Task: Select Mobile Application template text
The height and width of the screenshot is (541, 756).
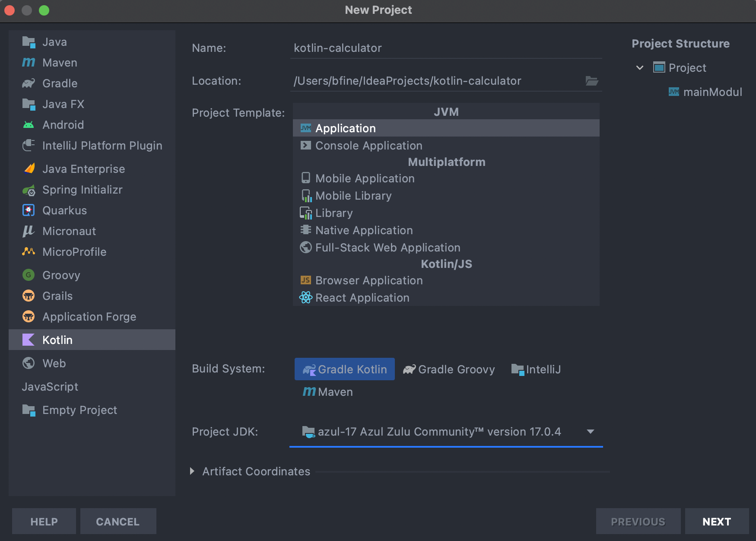Action: click(365, 178)
